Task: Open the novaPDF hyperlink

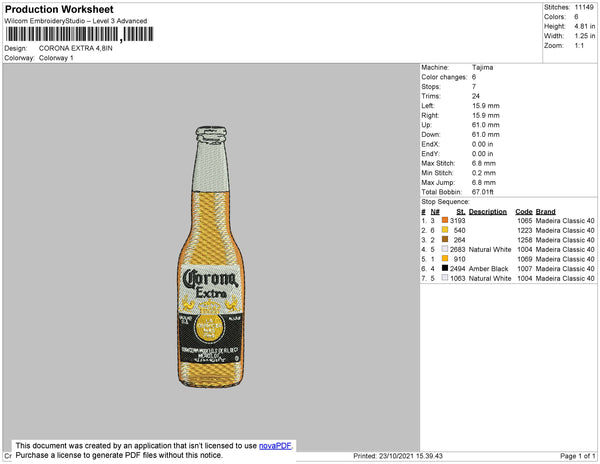Action: [275, 446]
